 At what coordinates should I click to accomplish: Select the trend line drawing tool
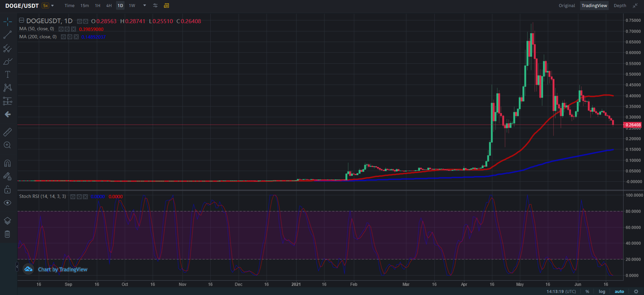pos(7,35)
